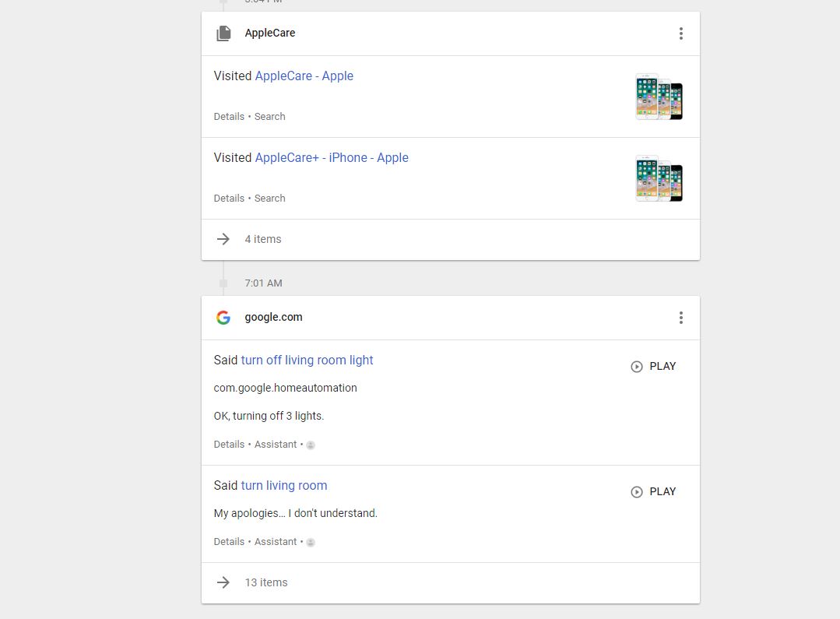The image size is (840, 619).
Task: Click Details under AppleCare+ - iPhone entry
Action: pos(229,199)
